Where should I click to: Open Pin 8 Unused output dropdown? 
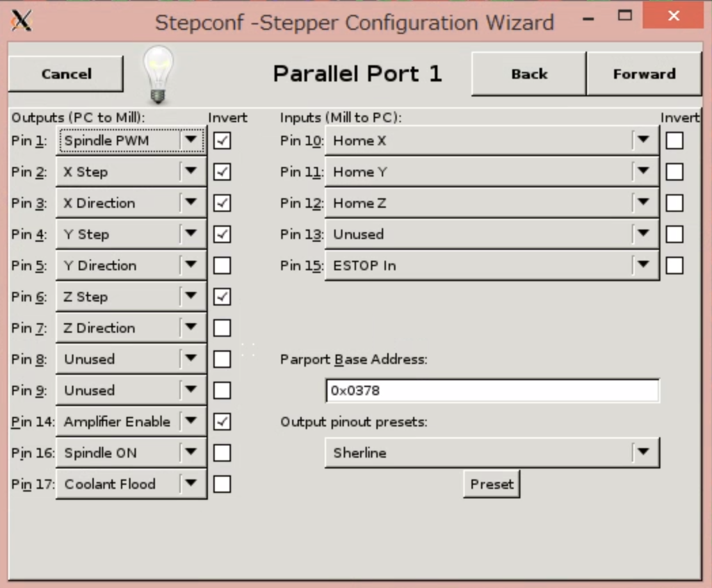pyautogui.click(x=131, y=359)
